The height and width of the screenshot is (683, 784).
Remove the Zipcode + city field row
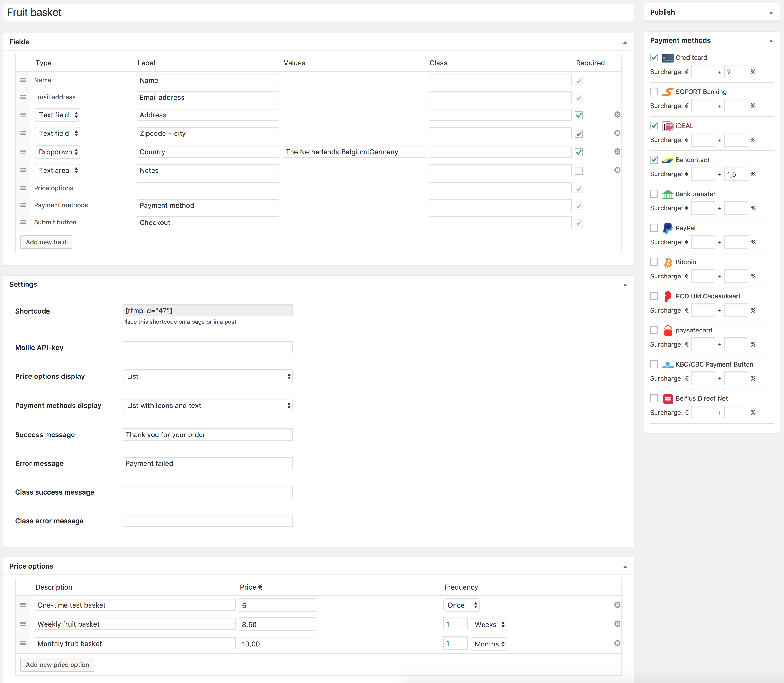click(x=618, y=133)
